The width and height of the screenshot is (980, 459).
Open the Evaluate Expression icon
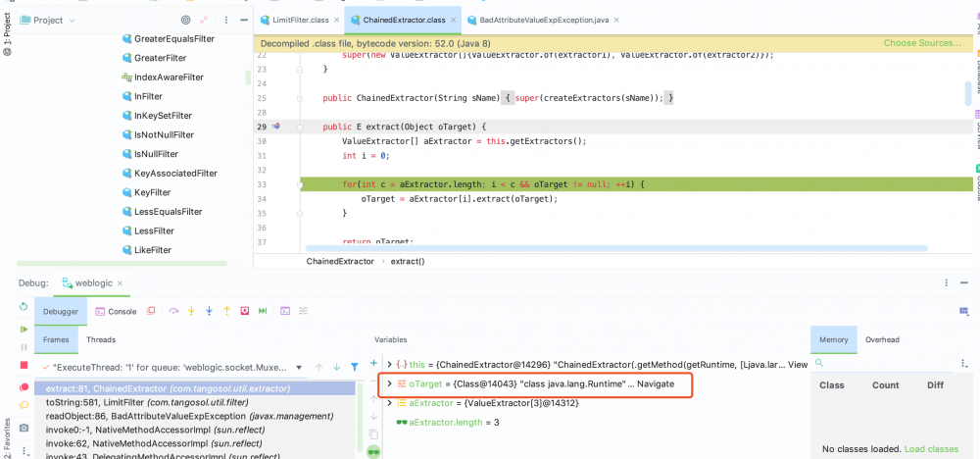285,311
